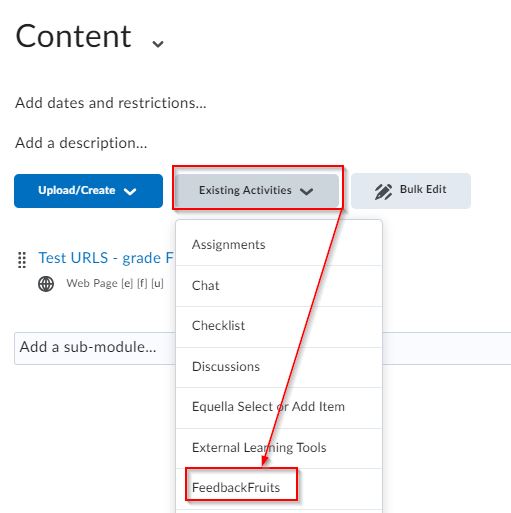Click the chevron on Existing Activities
The image size is (511, 513).
click(x=306, y=191)
